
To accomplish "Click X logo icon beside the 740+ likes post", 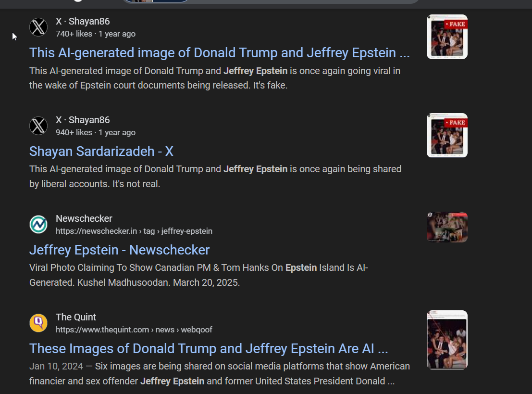I will click(x=38, y=27).
